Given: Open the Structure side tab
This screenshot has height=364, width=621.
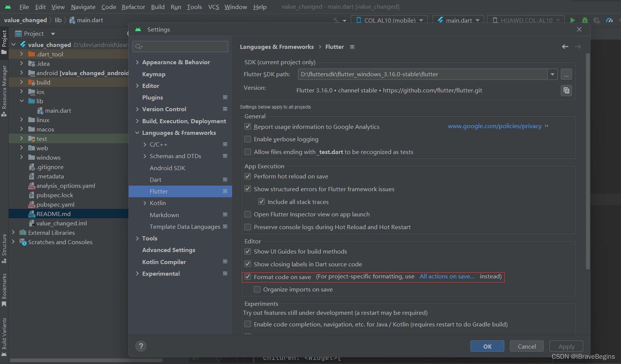Looking at the screenshot, I should tap(4, 248).
